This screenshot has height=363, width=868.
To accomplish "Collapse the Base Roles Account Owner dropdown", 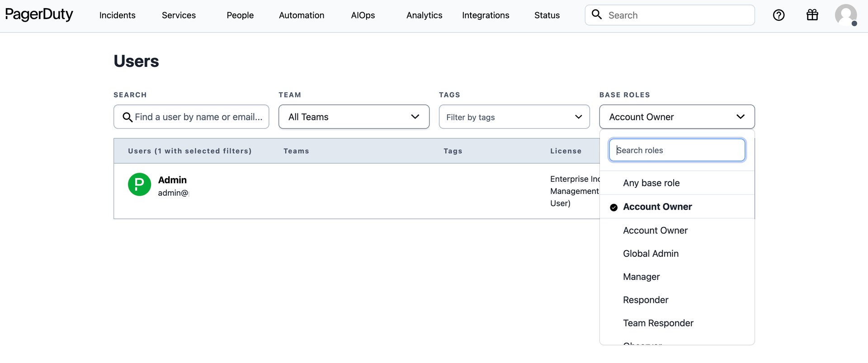I will tap(677, 117).
